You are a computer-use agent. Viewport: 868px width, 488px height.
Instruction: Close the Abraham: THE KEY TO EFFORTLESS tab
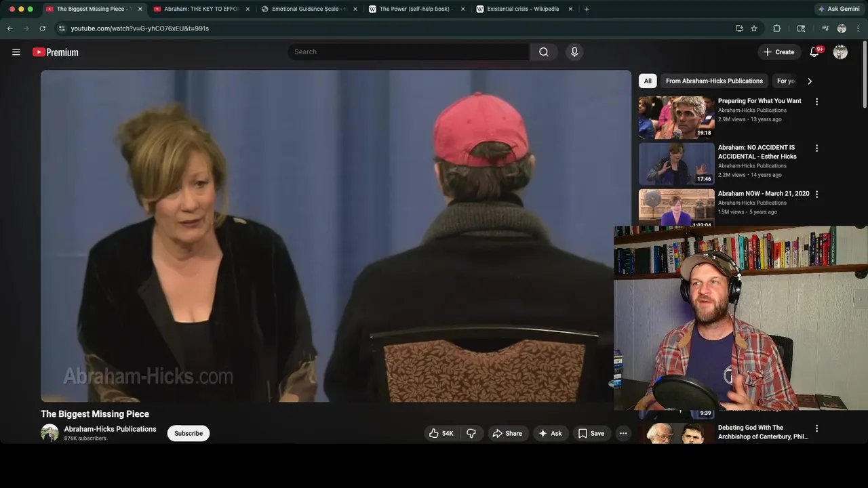pyautogui.click(x=248, y=9)
